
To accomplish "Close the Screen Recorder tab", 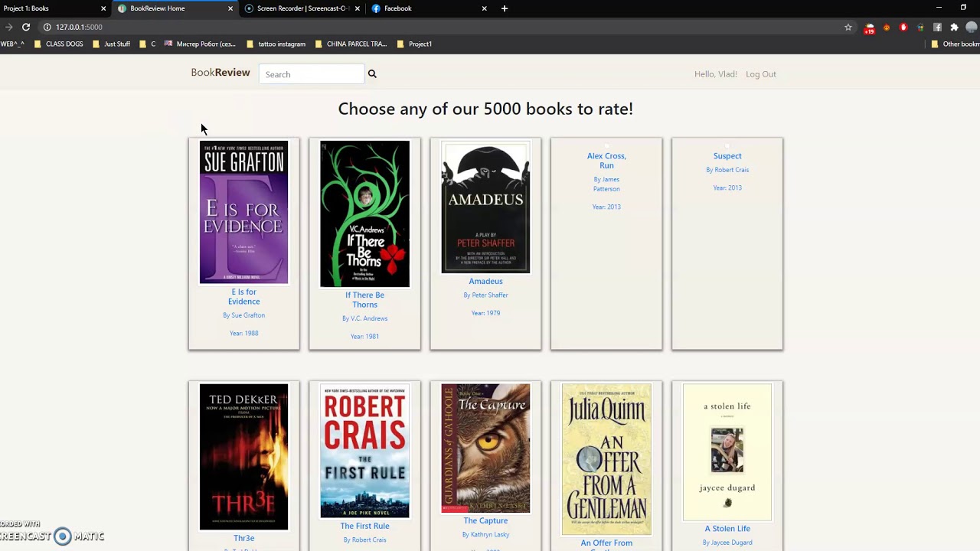I will pos(358,8).
